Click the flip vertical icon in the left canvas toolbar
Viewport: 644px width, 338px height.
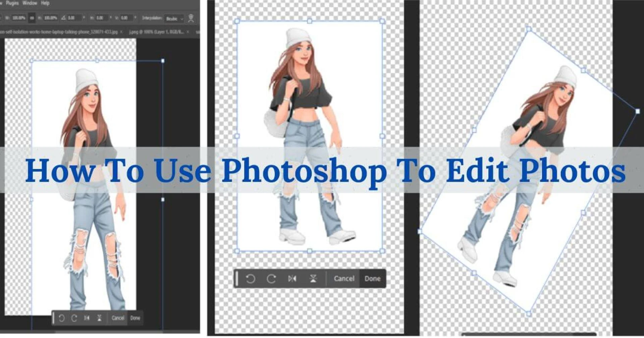click(99, 318)
